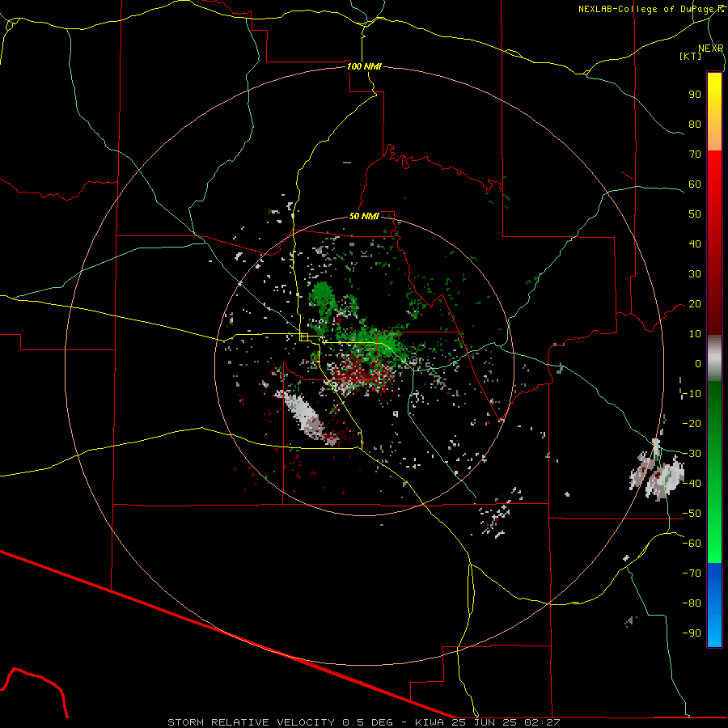
Task: Click the -60 value on the velocity scale
Action: [x=692, y=544]
